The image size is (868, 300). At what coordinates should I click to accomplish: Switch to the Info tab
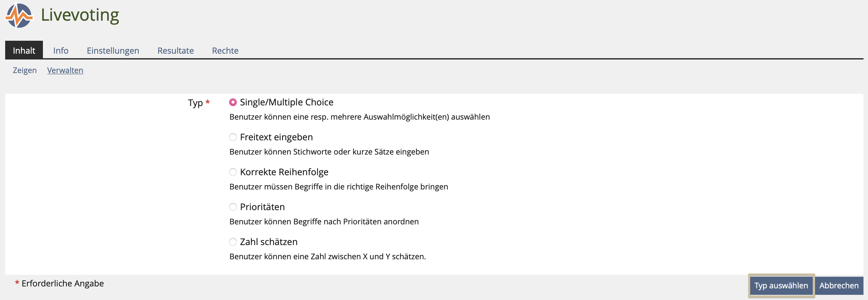61,51
